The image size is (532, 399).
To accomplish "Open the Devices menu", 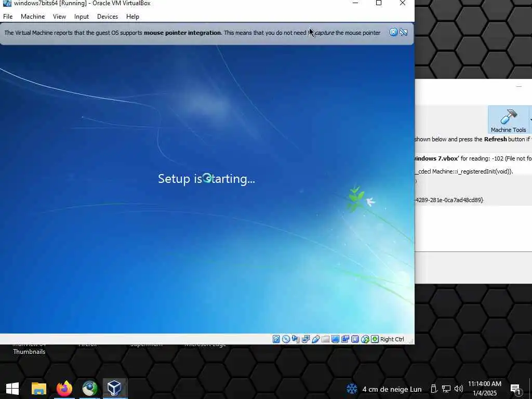I will 108,16.
